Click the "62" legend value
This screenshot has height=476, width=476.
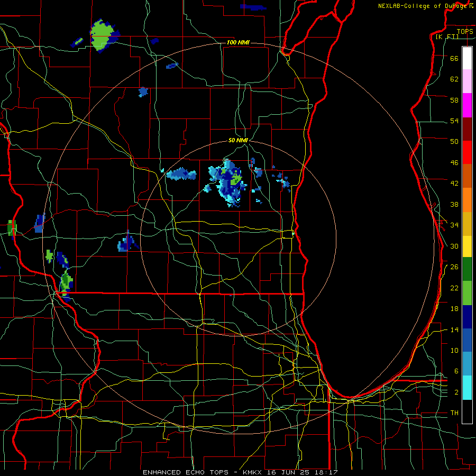pos(454,79)
